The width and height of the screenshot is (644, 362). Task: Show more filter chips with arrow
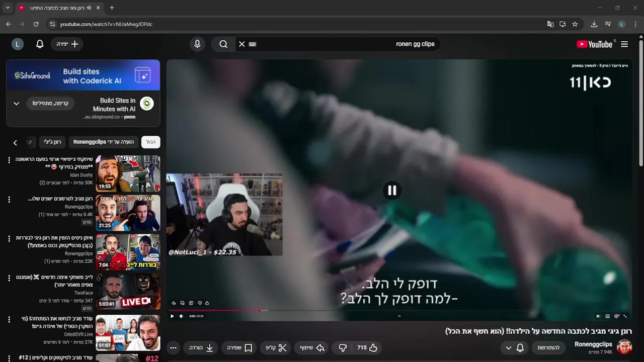15,143
